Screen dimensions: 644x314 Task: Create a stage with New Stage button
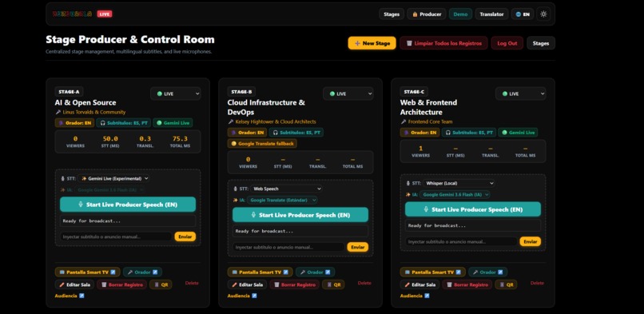pyautogui.click(x=372, y=43)
